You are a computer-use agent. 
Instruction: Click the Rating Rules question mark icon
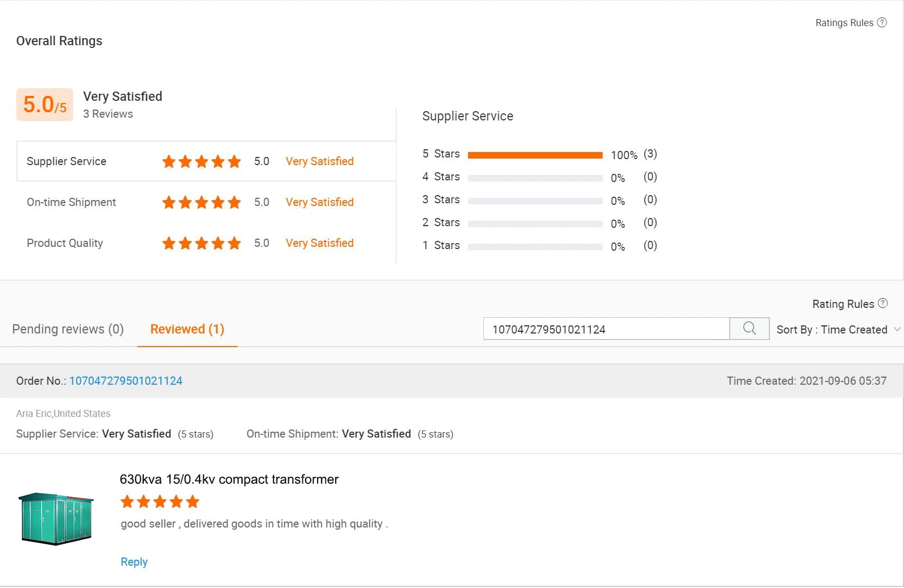(x=883, y=304)
